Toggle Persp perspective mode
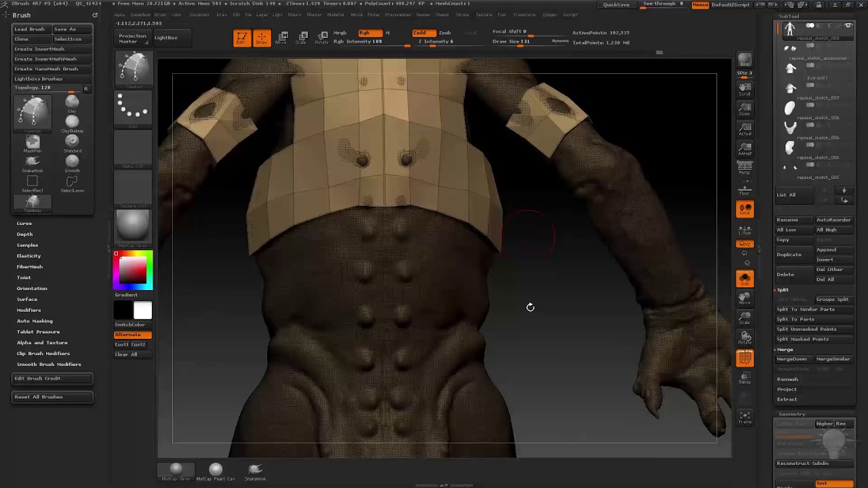This screenshot has width=868, height=488. [745, 168]
